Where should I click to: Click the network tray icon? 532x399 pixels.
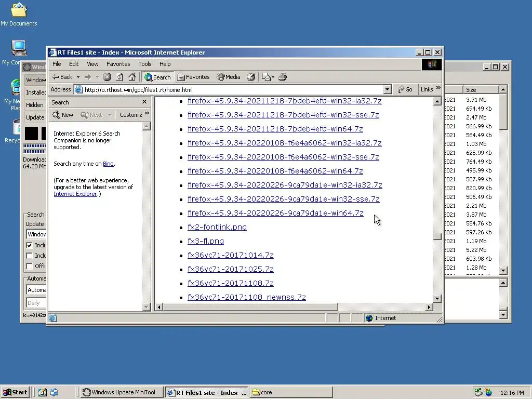coord(478,392)
